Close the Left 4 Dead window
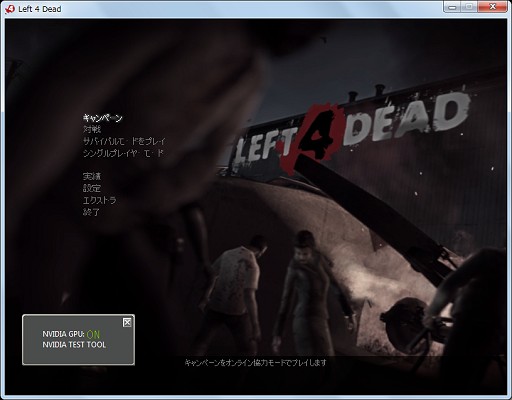 tap(492, 7)
